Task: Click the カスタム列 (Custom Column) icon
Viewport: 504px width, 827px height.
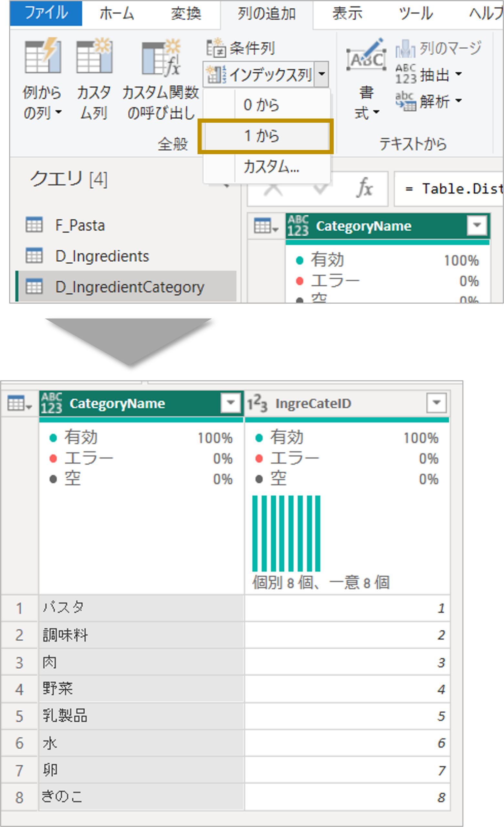Action: pyautogui.click(x=94, y=57)
